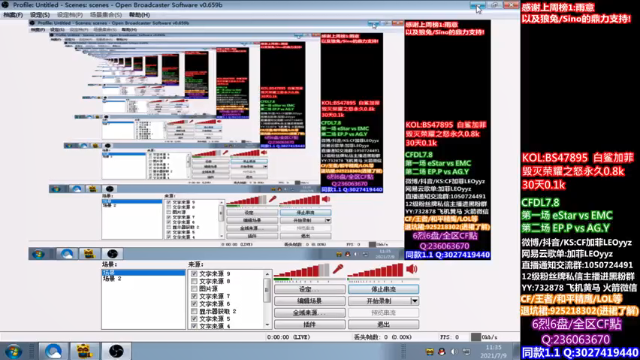
Task: Mute desktop audio via the speaker icon
Action: click(x=411, y=269)
